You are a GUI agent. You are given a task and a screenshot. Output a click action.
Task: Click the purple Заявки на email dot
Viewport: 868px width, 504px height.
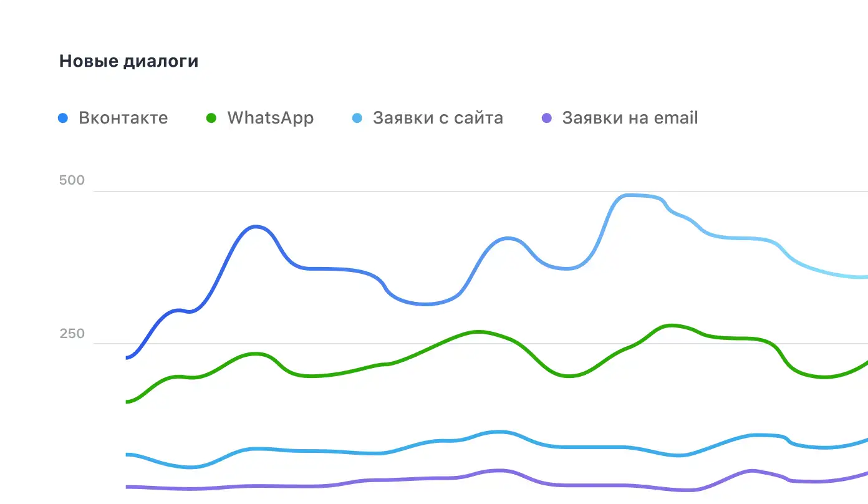547,118
